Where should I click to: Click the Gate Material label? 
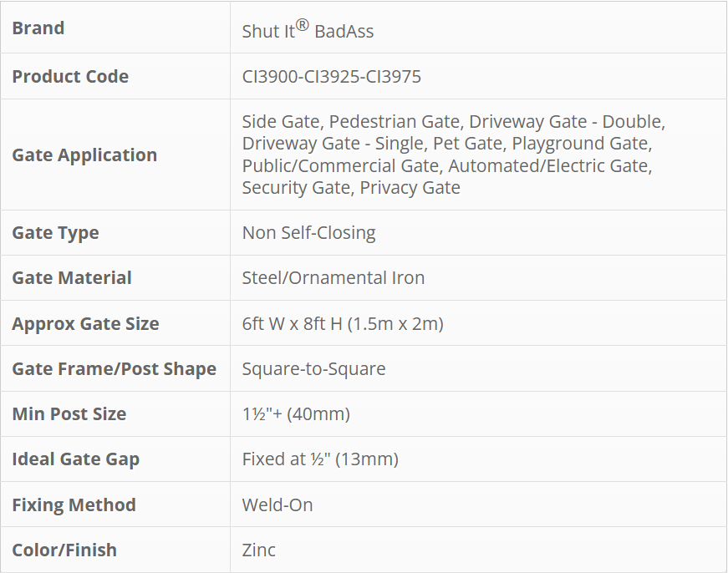(72, 278)
